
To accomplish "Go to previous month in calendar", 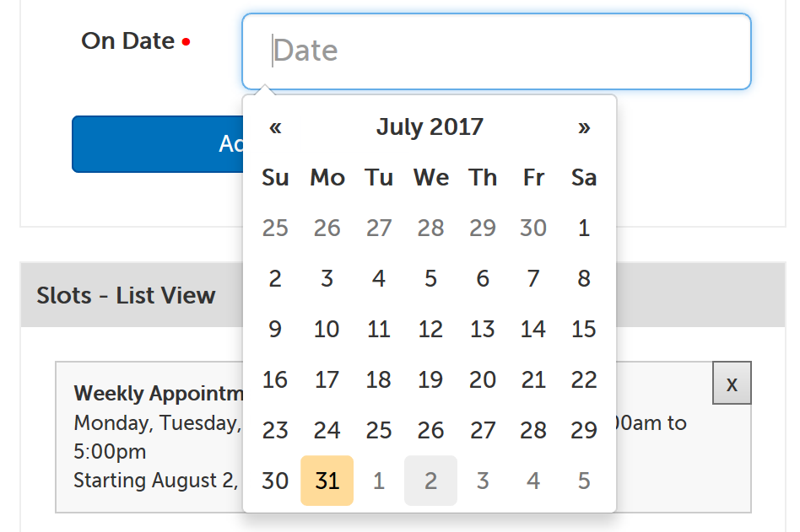I will 275,127.
